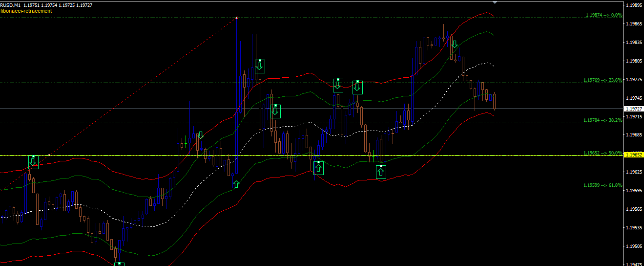
Task: Click the RUSD,M1 symbol title text
Action: tap(10, 5)
